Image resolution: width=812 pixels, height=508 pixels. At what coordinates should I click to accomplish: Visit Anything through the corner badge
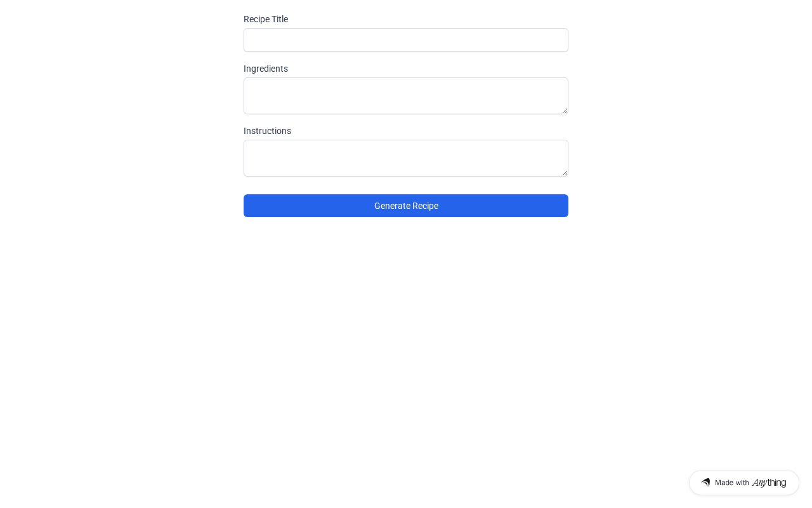click(x=744, y=483)
